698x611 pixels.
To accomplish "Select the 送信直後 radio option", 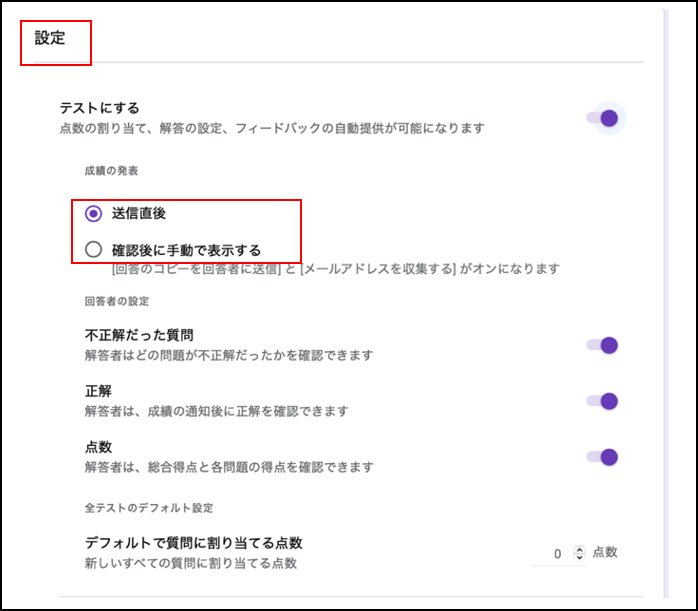I will point(93,214).
